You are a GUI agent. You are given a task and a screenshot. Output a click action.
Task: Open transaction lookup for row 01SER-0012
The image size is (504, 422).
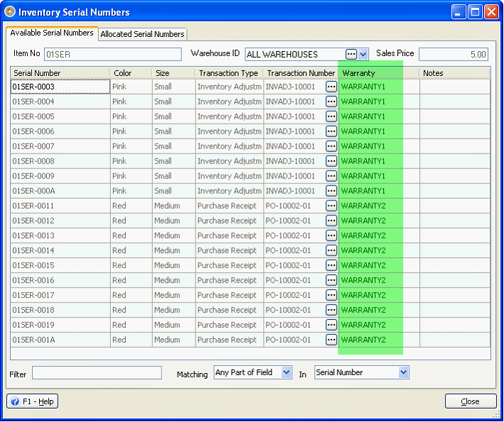[x=331, y=221]
